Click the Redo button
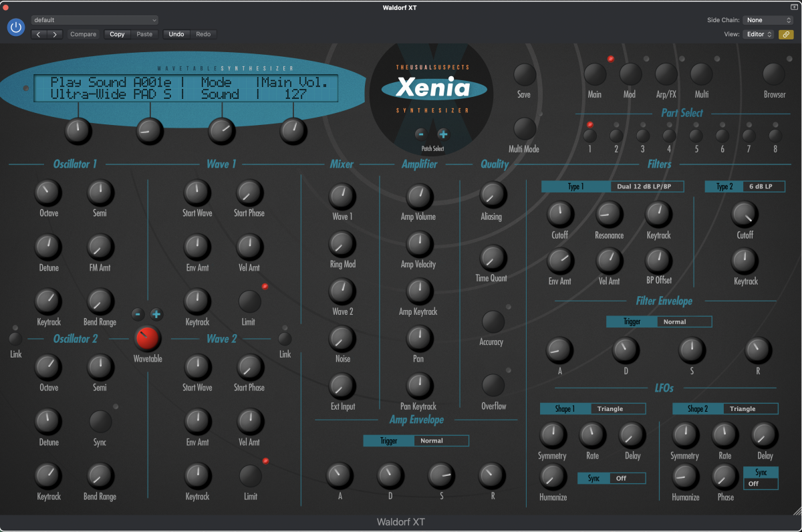The width and height of the screenshot is (802, 532). [x=203, y=34]
